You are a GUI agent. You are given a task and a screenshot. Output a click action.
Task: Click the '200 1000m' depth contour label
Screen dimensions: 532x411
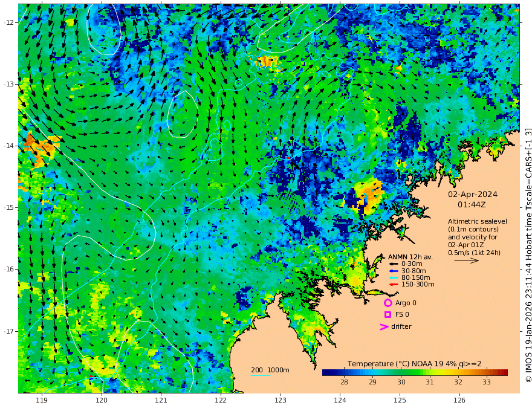click(x=270, y=370)
